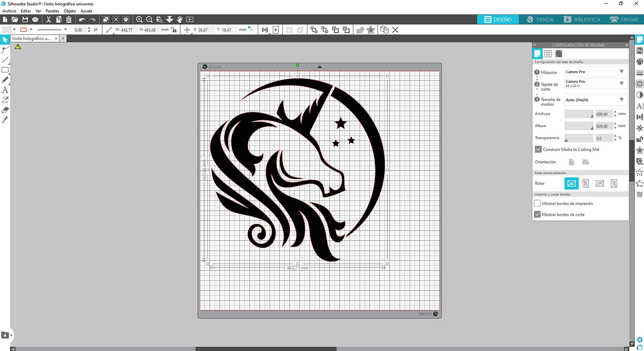Expand the Tapete de corte dropdown
Viewport: 644px width, 351px height.
[595, 83]
